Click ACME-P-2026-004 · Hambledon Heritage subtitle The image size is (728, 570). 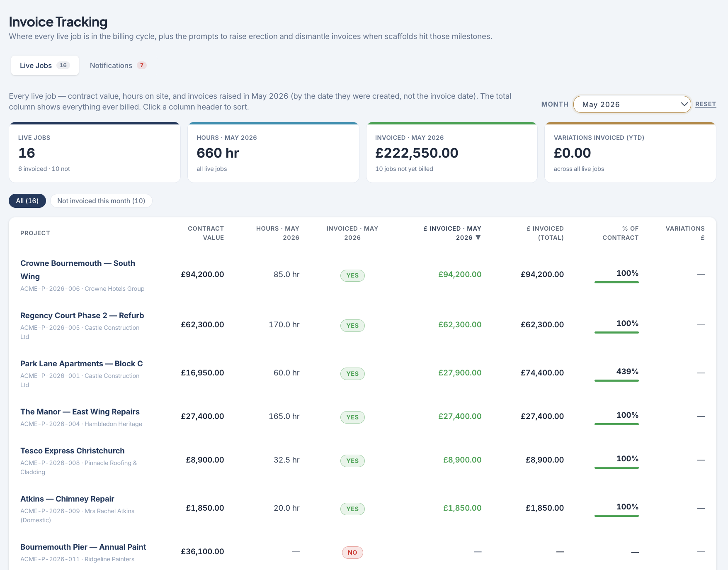(81, 424)
